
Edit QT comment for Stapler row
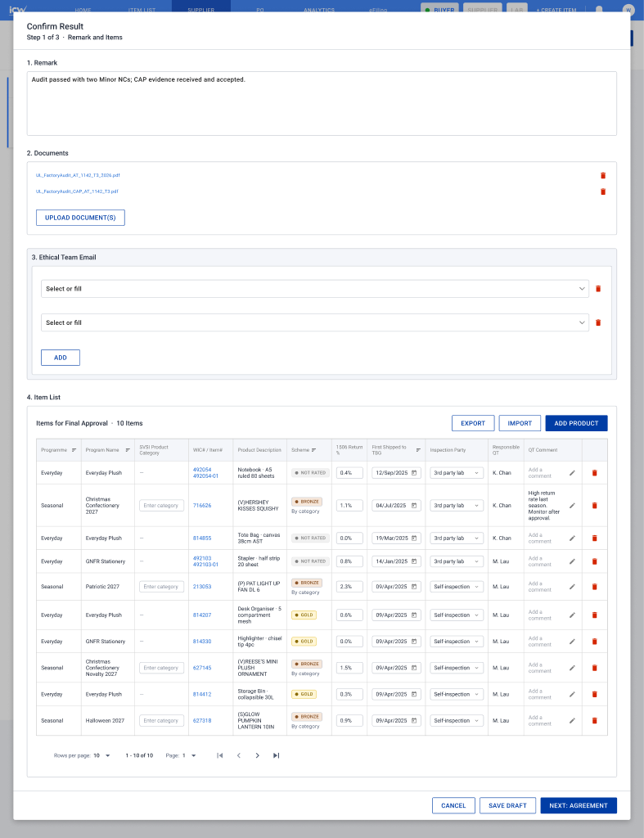[572, 561]
